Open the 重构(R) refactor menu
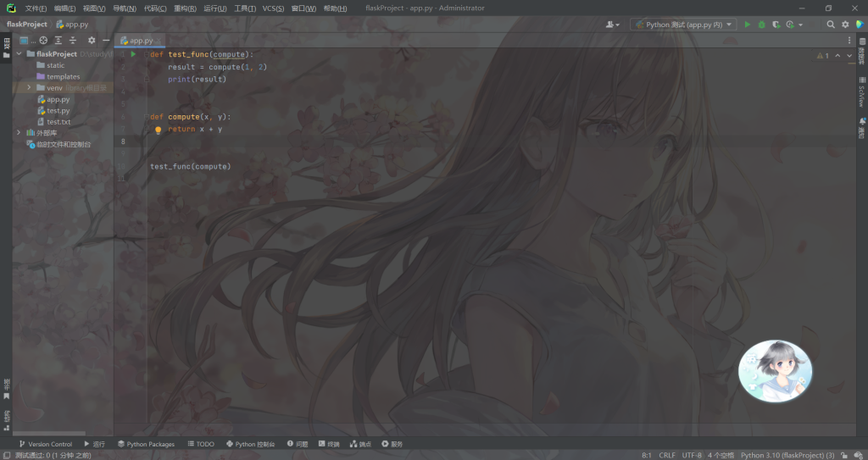 click(185, 8)
